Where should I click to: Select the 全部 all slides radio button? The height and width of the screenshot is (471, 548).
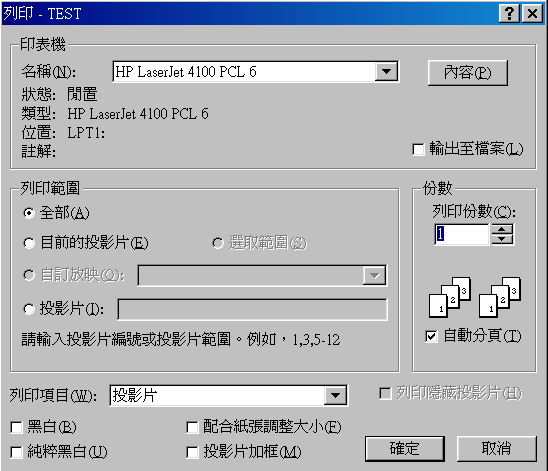pos(29,213)
